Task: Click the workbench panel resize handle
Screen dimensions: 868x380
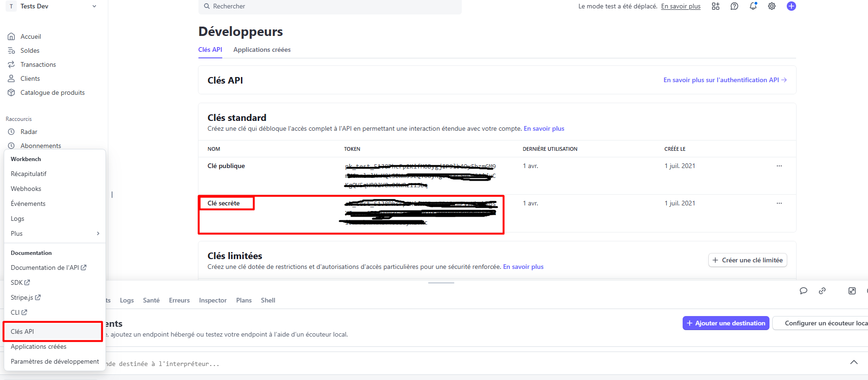Action: click(441, 282)
